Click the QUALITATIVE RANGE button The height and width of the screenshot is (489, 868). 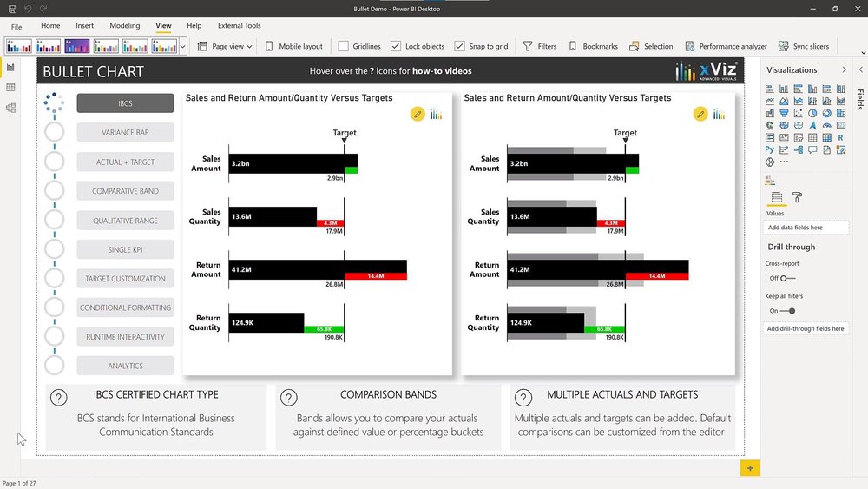(x=125, y=221)
